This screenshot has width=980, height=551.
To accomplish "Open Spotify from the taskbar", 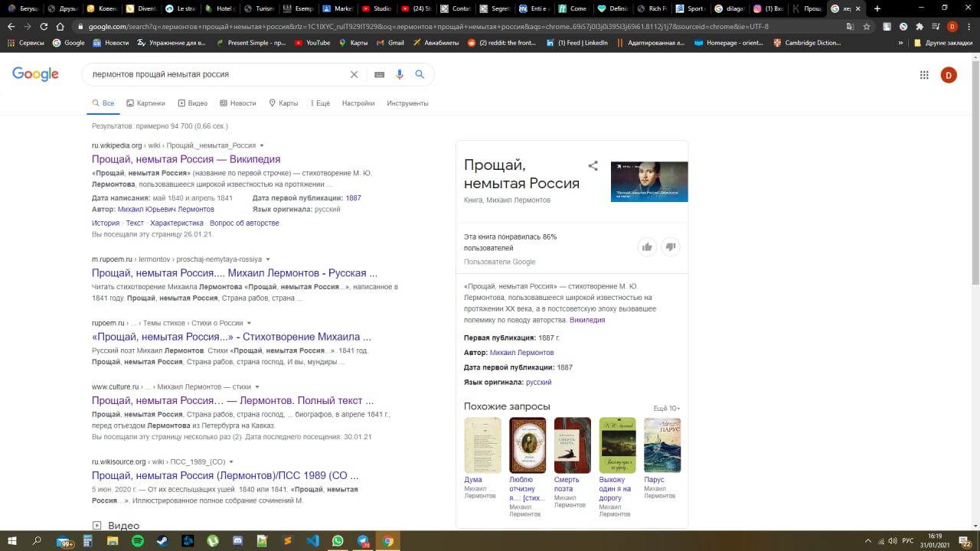I will [138, 541].
